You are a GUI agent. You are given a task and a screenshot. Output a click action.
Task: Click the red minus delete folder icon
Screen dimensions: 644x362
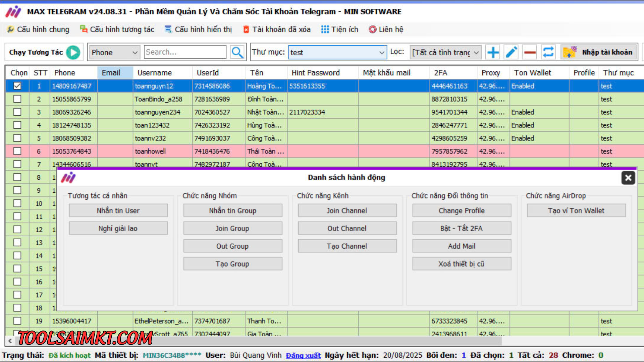coord(530,52)
